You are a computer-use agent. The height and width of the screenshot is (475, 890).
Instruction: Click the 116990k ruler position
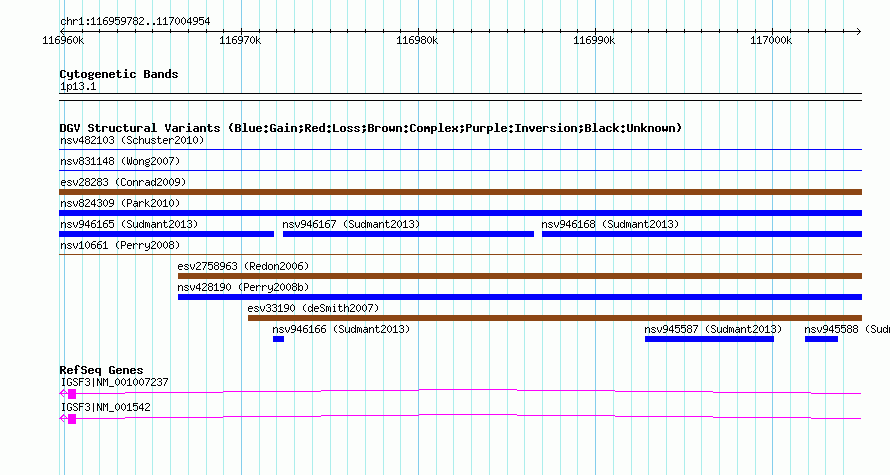click(x=594, y=40)
